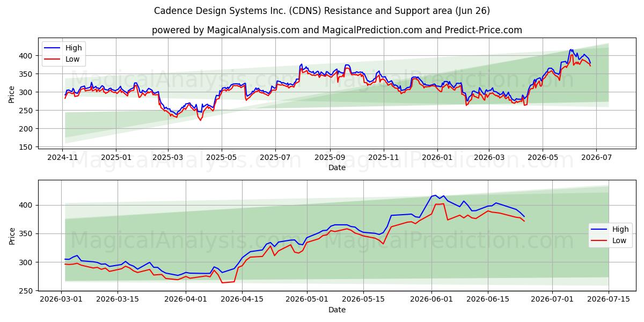
Task: Click the bottom chart 'Price' axis title
Action: point(12,236)
